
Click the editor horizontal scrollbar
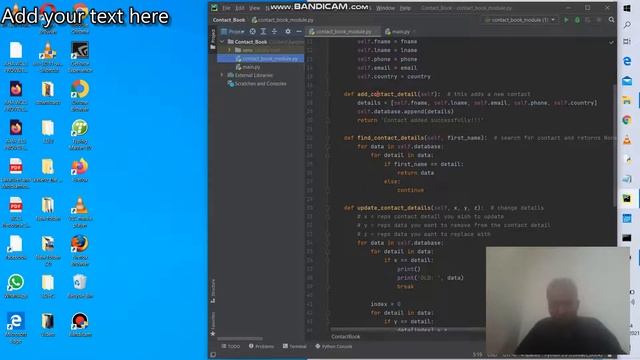[x=408, y=329]
